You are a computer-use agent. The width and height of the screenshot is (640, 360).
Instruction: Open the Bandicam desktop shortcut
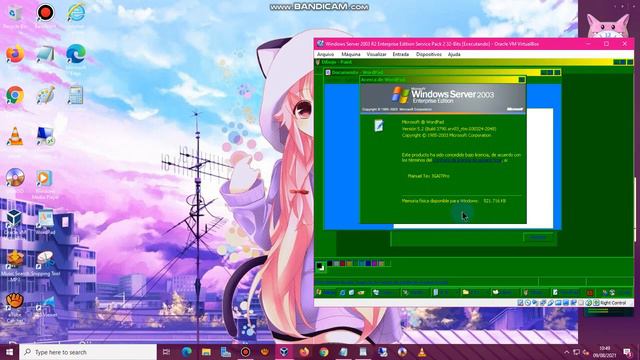(45, 16)
